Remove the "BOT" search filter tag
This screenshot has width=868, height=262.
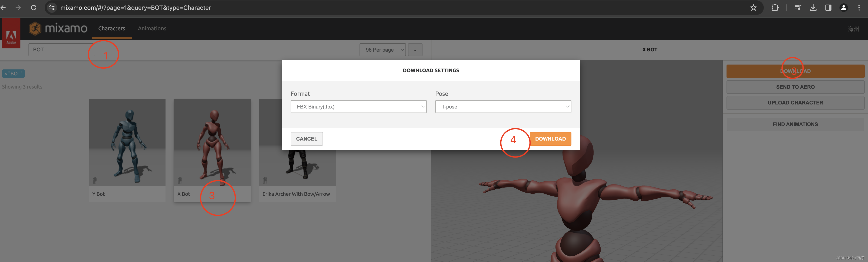pos(6,74)
